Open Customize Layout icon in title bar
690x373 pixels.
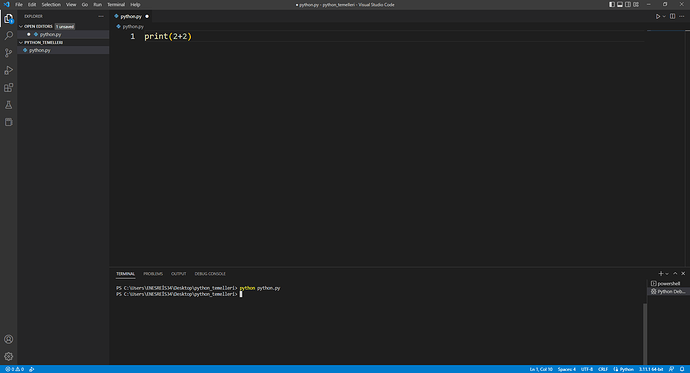(x=636, y=4)
